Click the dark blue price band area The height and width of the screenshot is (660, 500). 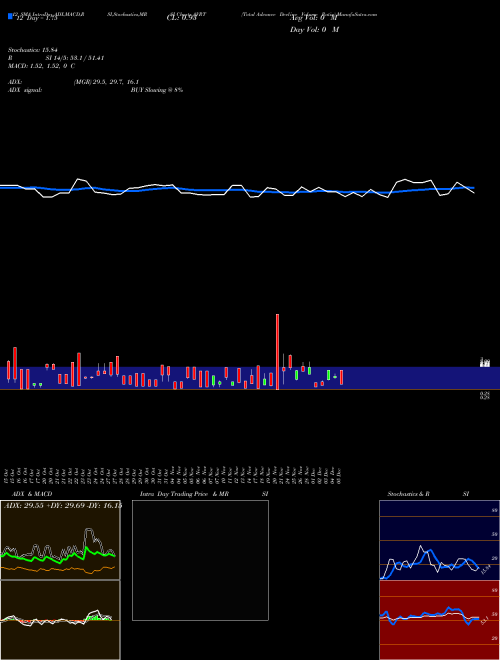250,378
